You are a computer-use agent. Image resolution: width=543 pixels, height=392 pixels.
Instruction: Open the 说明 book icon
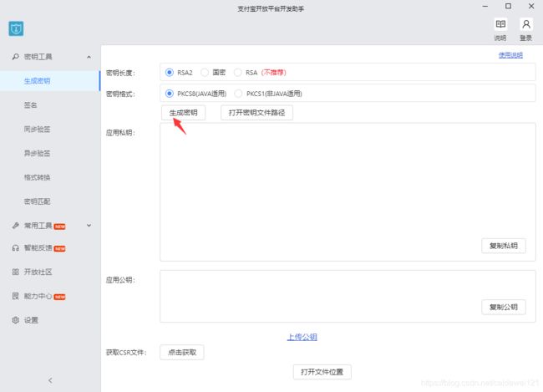(500, 24)
